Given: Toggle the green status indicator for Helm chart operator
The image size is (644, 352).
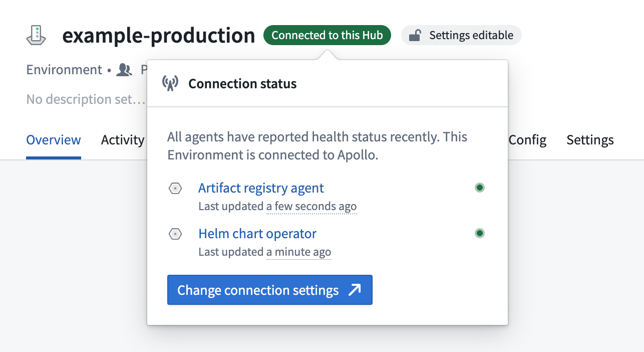Looking at the screenshot, I should (x=480, y=233).
